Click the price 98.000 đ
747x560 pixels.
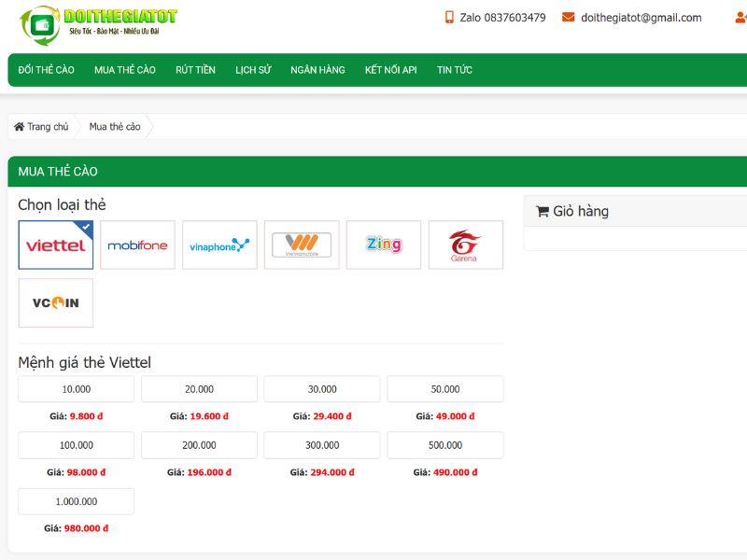[x=86, y=472]
